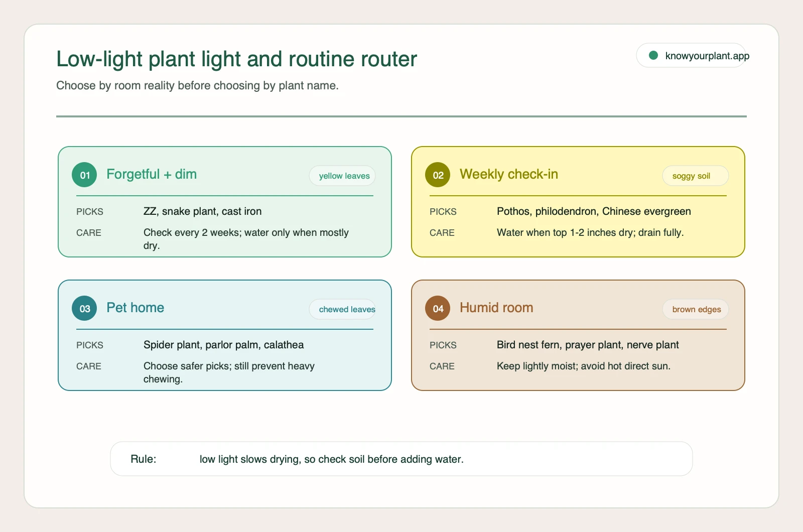The height and width of the screenshot is (532, 803).
Task: Click the Forgetful + dim card title
Action: pyautogui.click(x=152, y=174)
